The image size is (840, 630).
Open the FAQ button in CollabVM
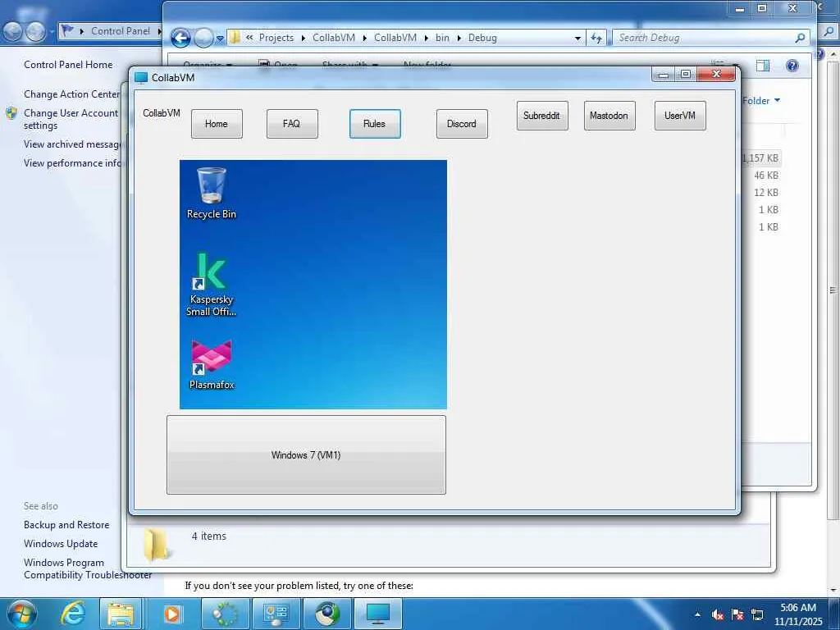[292, 124]
